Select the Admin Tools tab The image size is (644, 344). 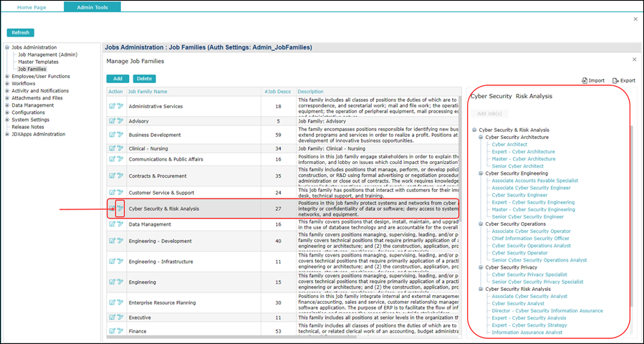point(92,6)
